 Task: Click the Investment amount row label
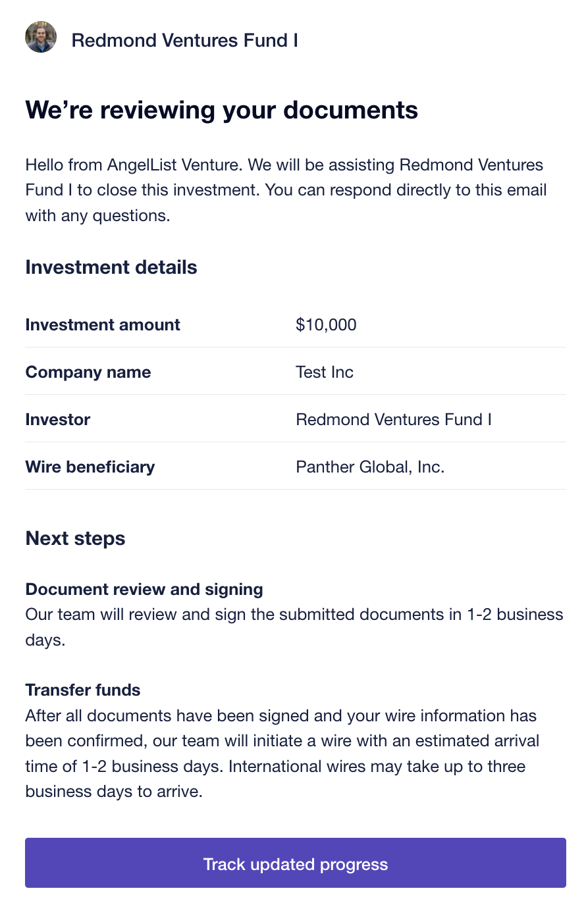click(103, 324)
